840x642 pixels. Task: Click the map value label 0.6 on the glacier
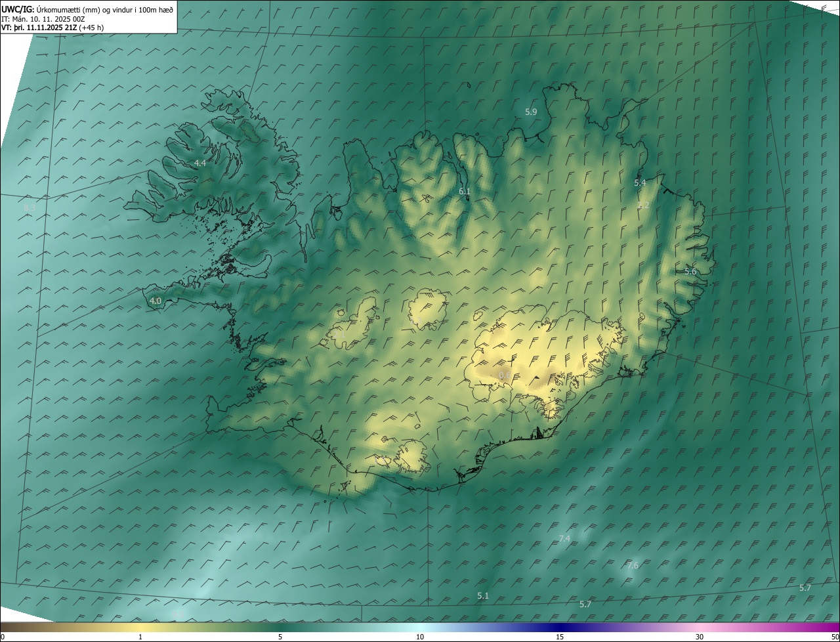coord(504,375)
